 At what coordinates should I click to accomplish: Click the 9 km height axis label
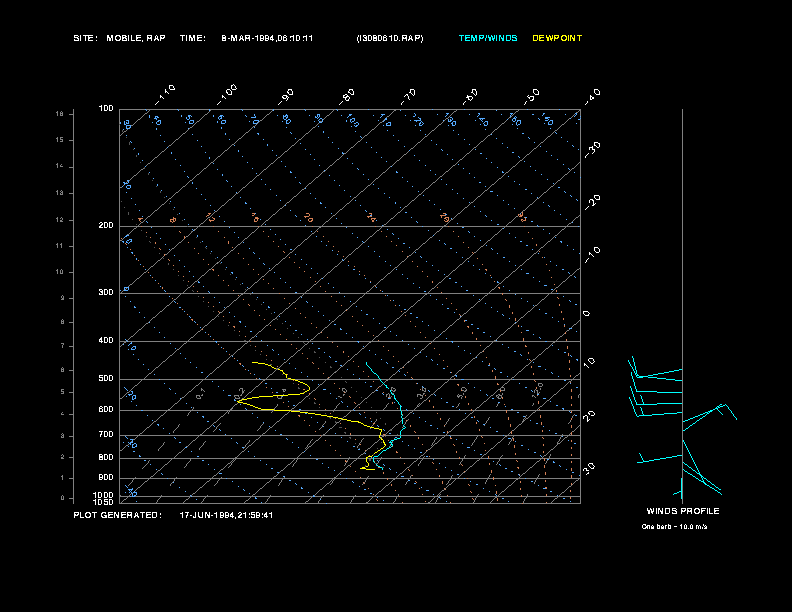click(x=63, y=298)
